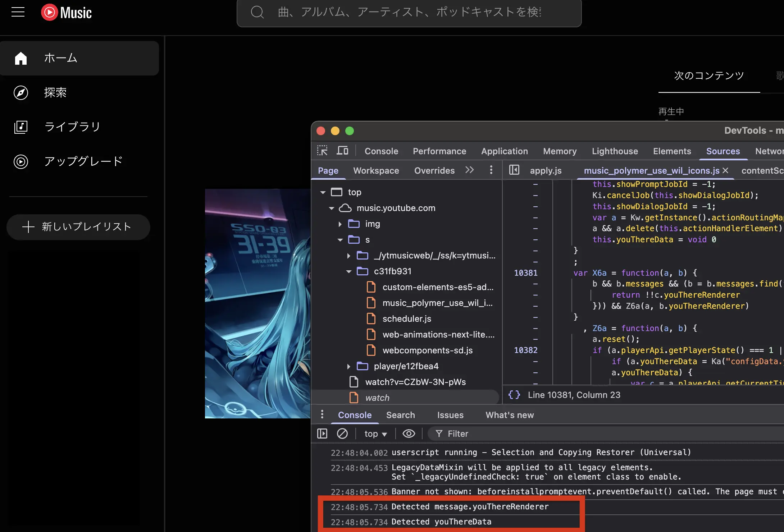The image size is (784, 532).
Task: Activate the DevTools inspect element picker
Action: point(322,151)
